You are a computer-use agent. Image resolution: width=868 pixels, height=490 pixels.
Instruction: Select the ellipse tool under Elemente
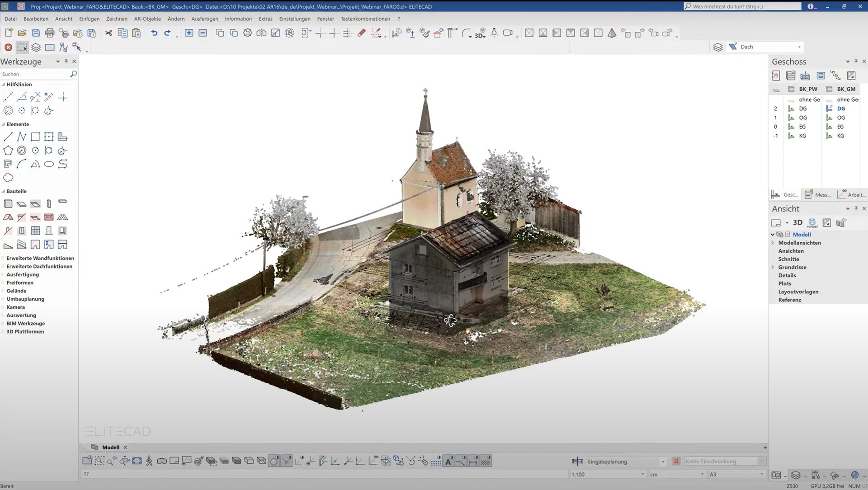tap(49, 164)
